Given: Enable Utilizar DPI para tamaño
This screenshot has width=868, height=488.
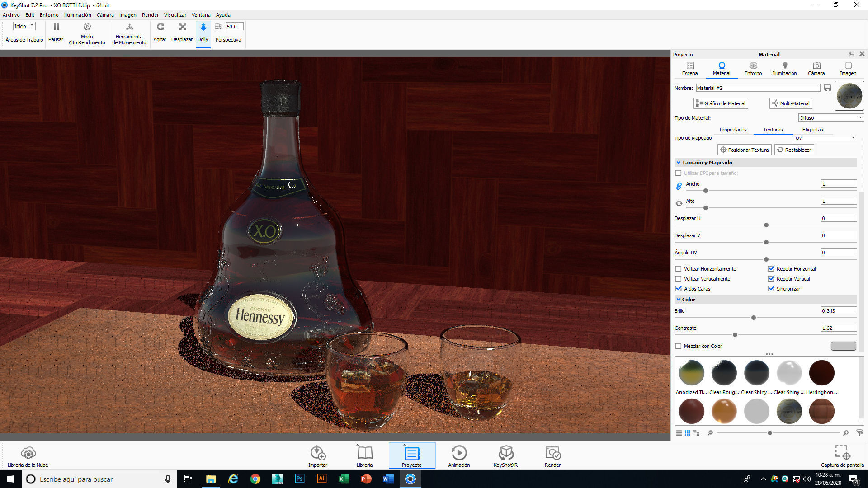Looking at the screenshot, I should pos(678,173).
